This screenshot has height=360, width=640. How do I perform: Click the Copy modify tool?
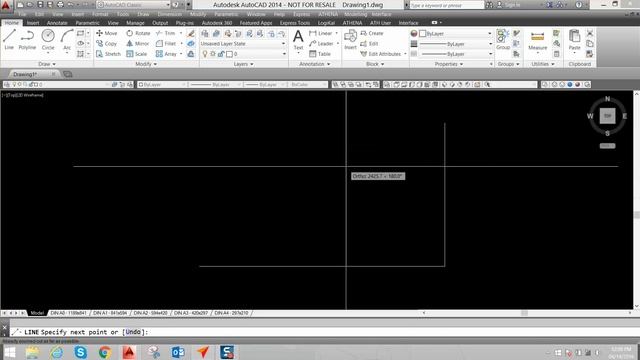click(x=107, y=43)
